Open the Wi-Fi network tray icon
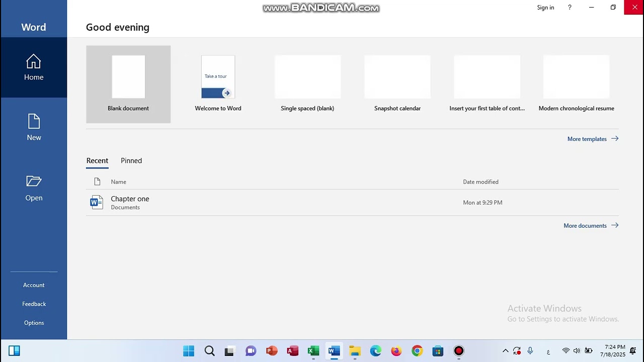The image size is (644, 362). [566, 351]
